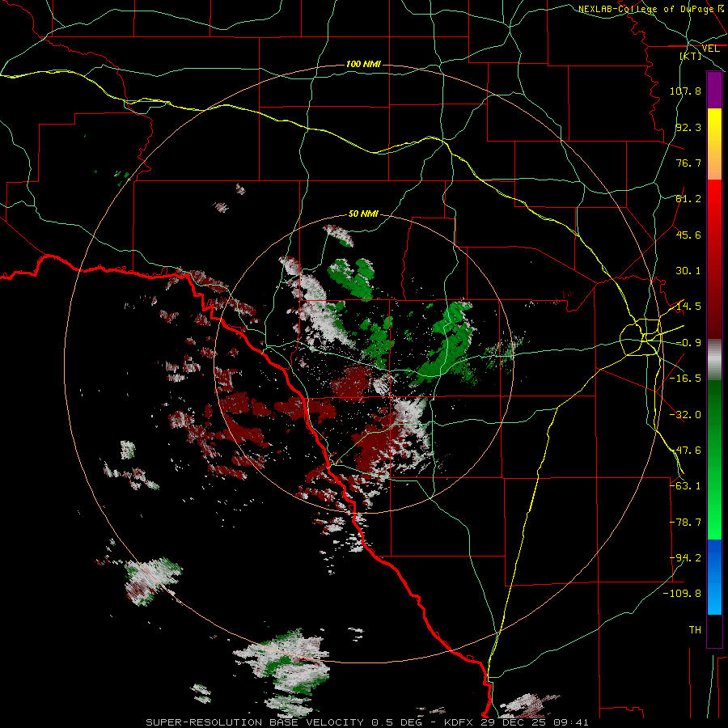Click the 92.3 legend value
This screenshot has width=728, height=728.
tap(688, 127)
